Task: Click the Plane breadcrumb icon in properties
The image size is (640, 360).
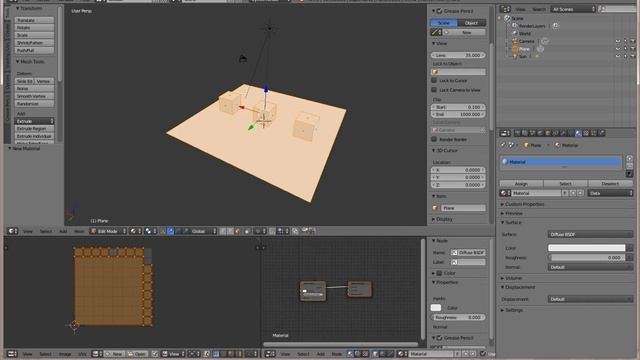Action: pos(526,145)
